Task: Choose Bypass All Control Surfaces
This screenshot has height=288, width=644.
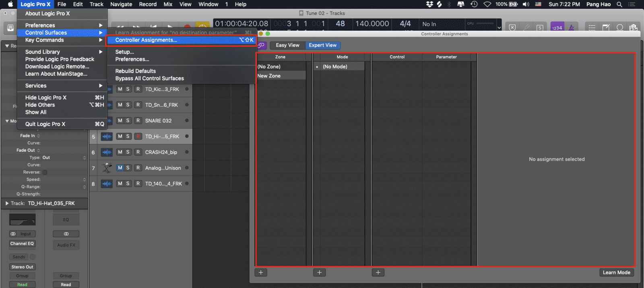Action: pyautogui.click(x=149, y=79)
